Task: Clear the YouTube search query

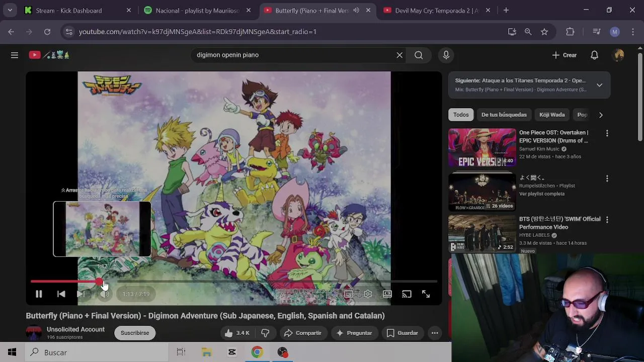Action: point(399,55)
